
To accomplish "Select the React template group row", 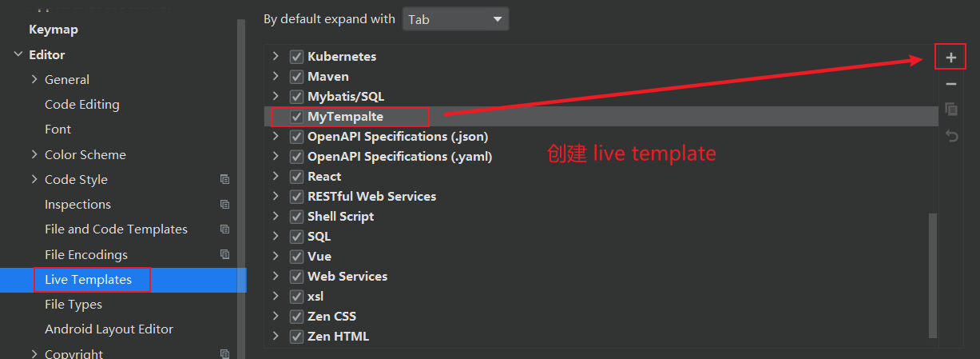I will point(601,177).
